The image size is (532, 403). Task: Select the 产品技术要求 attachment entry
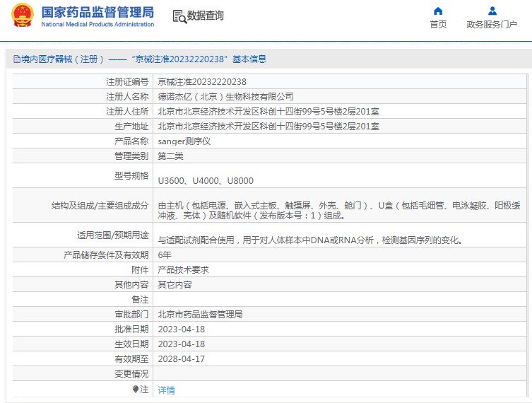(183, 269)
